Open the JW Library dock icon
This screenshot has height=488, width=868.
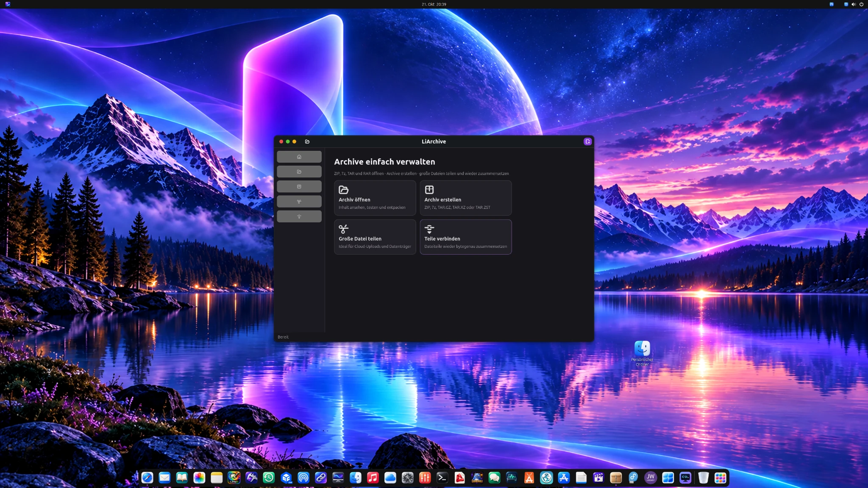click(651, 478)
